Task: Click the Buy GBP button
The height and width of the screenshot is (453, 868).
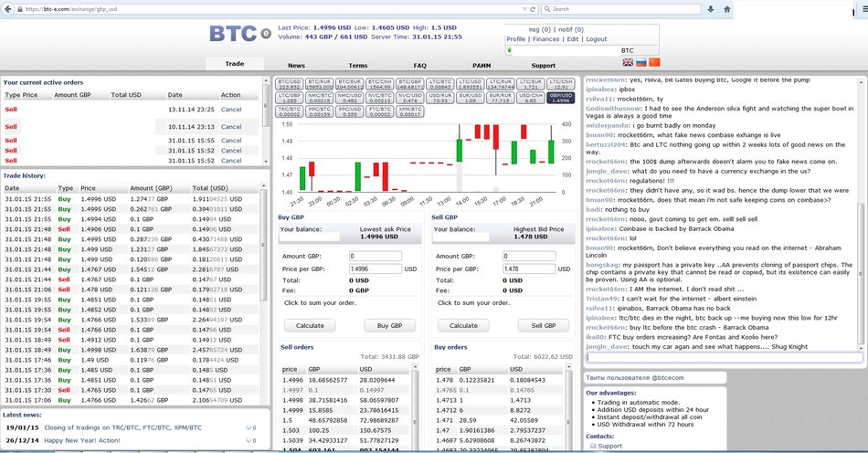Action: point(390,326)
